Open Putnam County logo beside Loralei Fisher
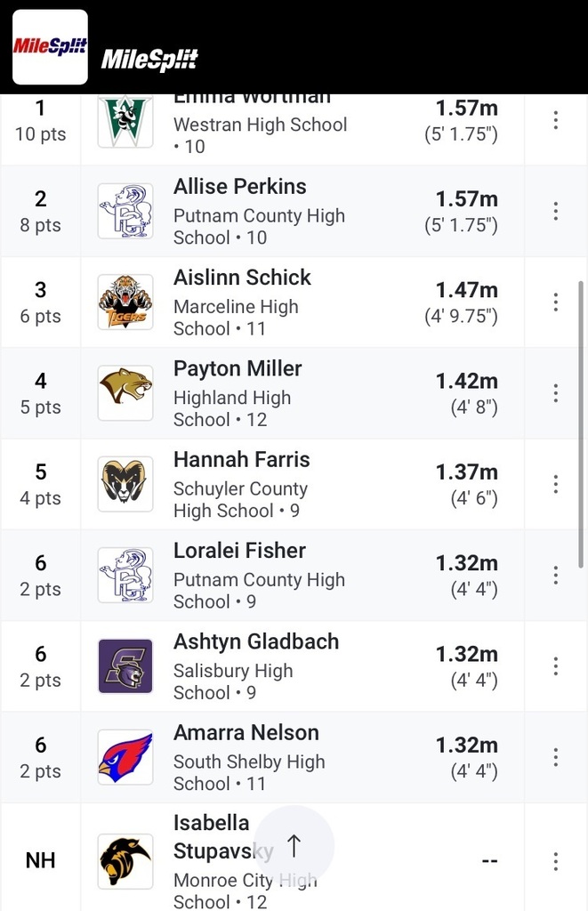Screen dimensions: 588x911 pos(125,576)
